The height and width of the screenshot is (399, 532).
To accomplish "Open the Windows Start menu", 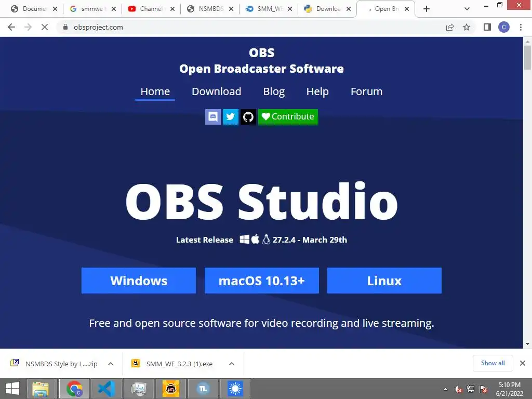I will tap(12, 389).
